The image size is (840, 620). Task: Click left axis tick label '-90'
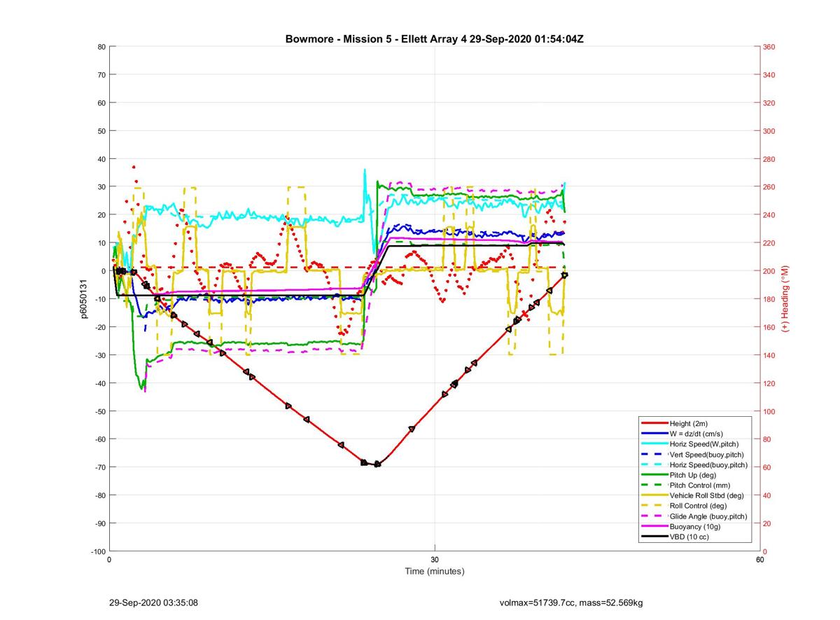99,523
